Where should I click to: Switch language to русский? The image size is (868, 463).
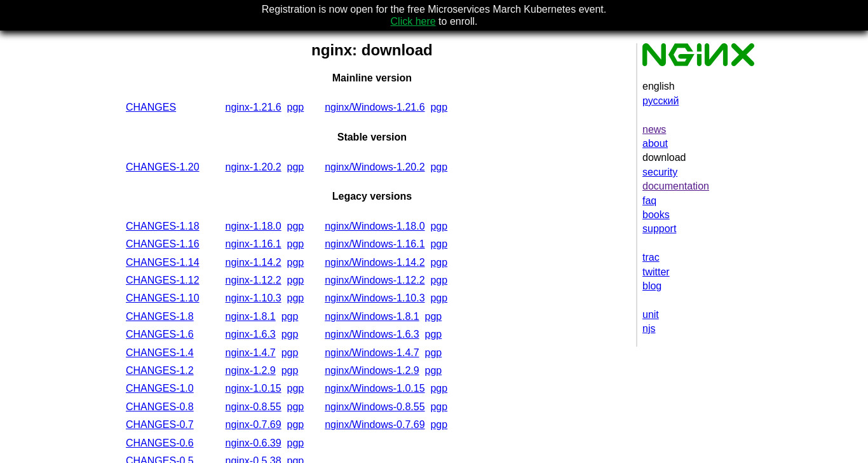[x=660, y=101]
